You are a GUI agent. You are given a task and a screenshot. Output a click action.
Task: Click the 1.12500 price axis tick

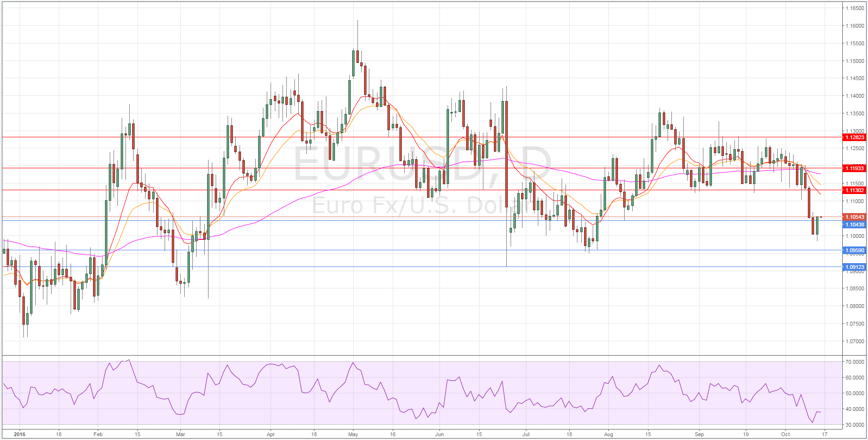click(x=855, y=148)
